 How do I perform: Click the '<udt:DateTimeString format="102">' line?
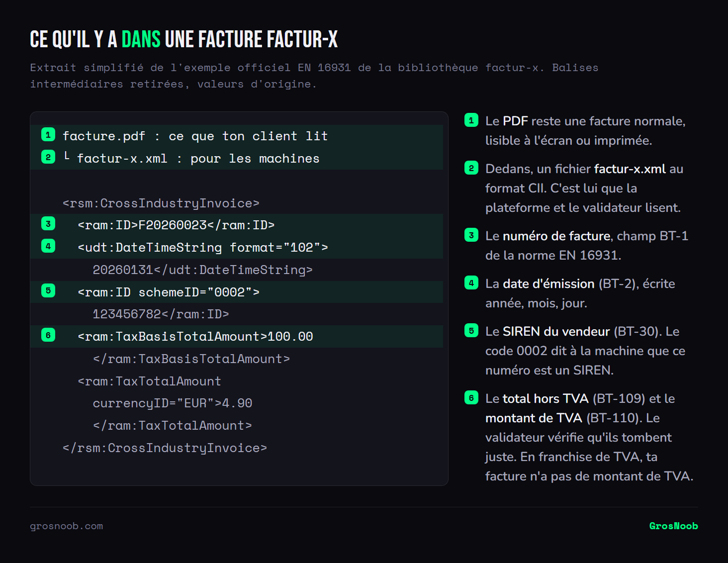pyautogui.click(x=203, y=247)
